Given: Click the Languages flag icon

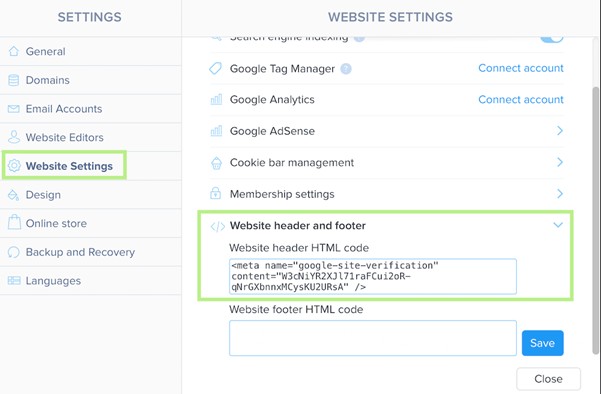Looking at the screenshot, I should coord(14,281).
